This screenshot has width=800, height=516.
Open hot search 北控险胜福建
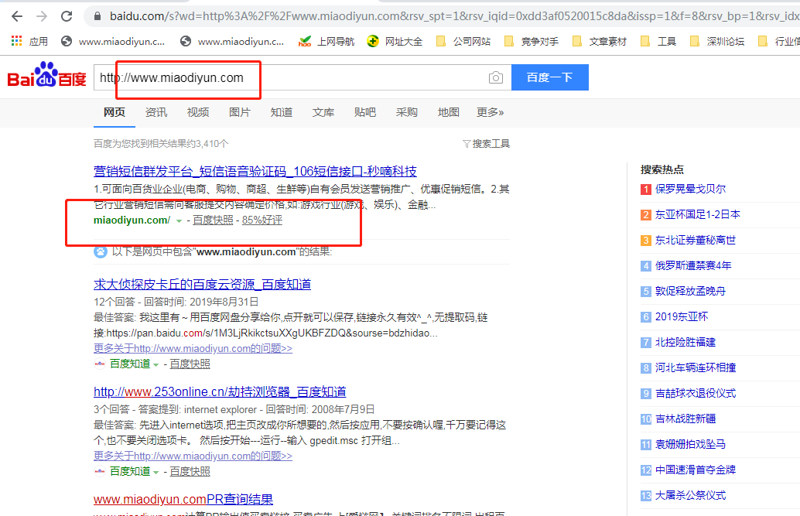[x=685, y=342]
